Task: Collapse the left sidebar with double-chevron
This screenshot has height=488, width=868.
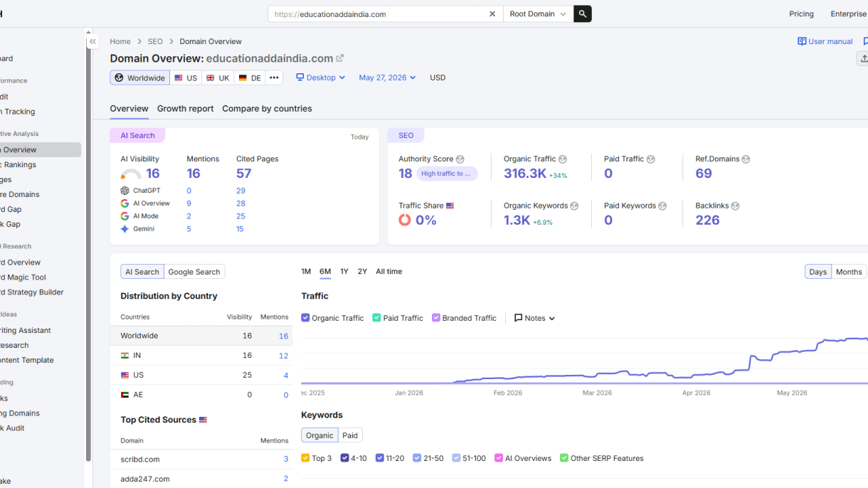Action: (x=92, y=41)
